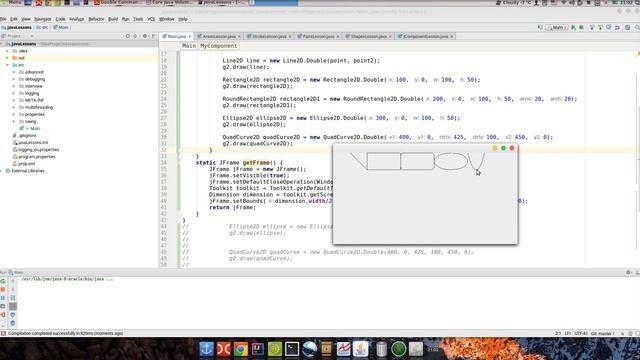Click the VCS update project icon
Viewport: 640px width, 360px height.
pyautogui.click(x=592, y=28)
